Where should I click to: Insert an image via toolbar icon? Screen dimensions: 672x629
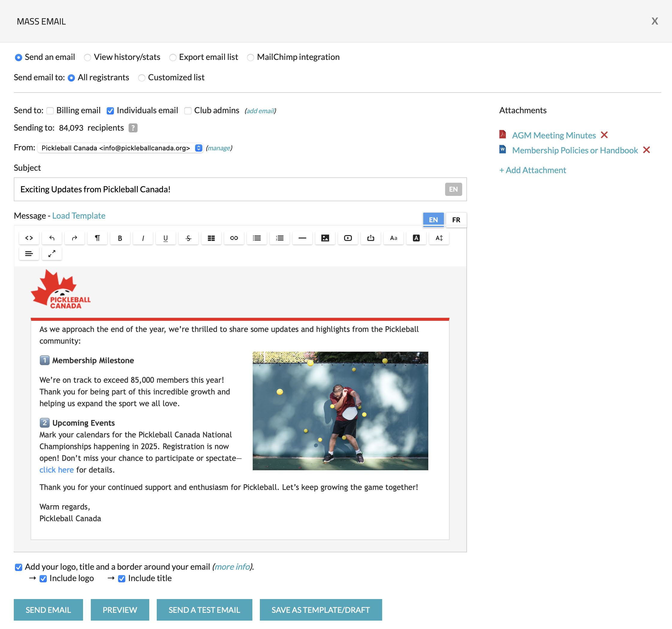[325, 238]
